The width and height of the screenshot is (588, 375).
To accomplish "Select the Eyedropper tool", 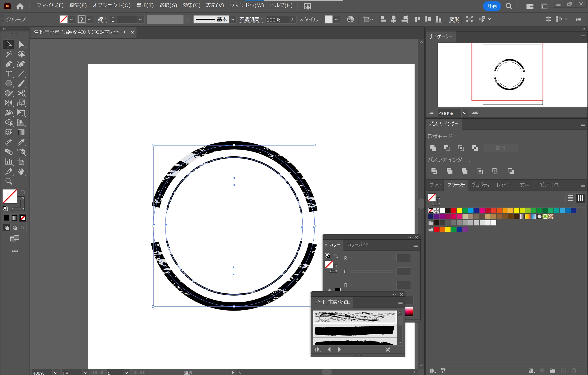I will [x=21, y=142].
